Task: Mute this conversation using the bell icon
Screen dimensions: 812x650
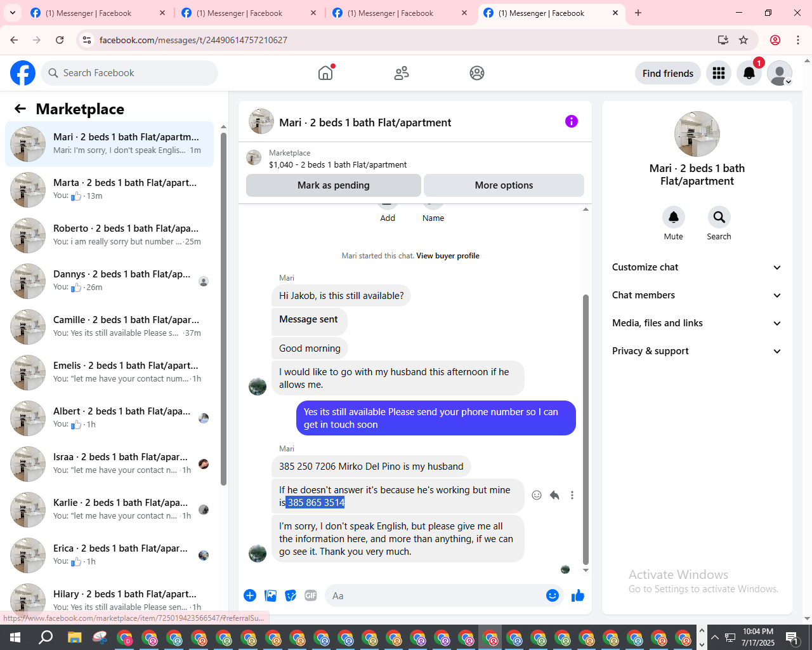Action: (x=674, y=217)
